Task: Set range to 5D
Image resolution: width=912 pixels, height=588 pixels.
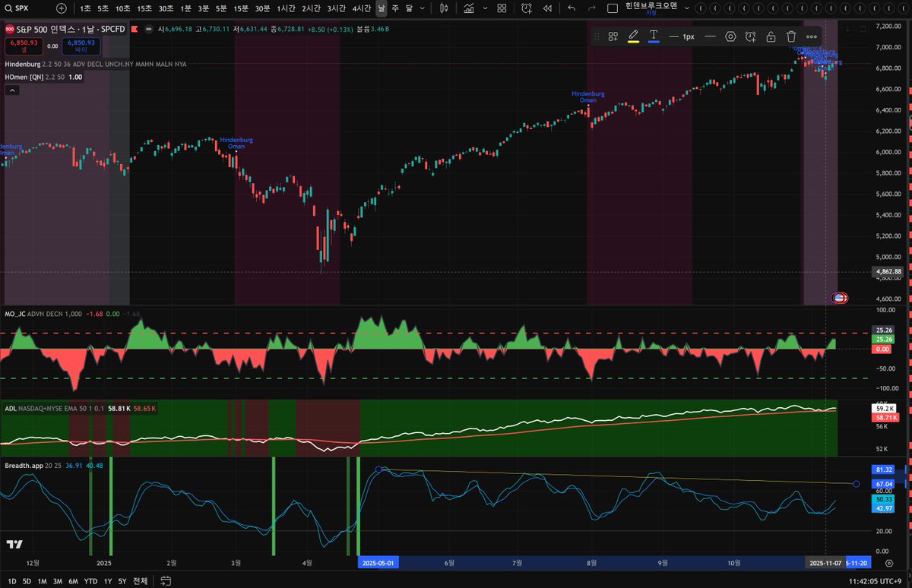Action: pyautogui.click(x=27, y=581)
